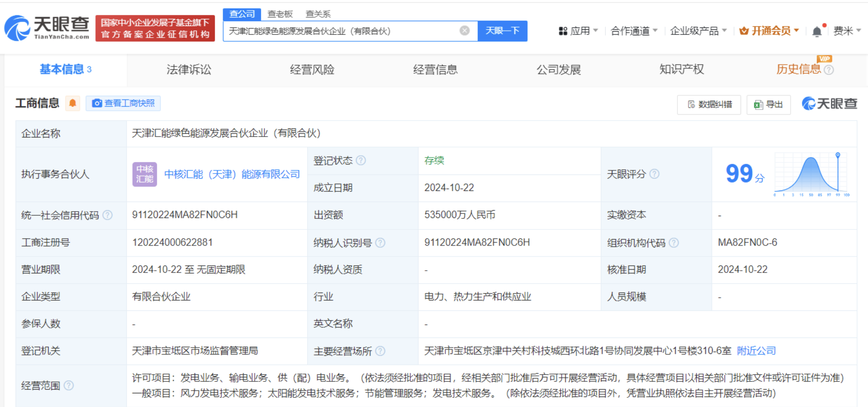The height and width of the screenshot is (407, 868).
Task: Click the 535000万人民币 capital value
Action: pos(460,215)
